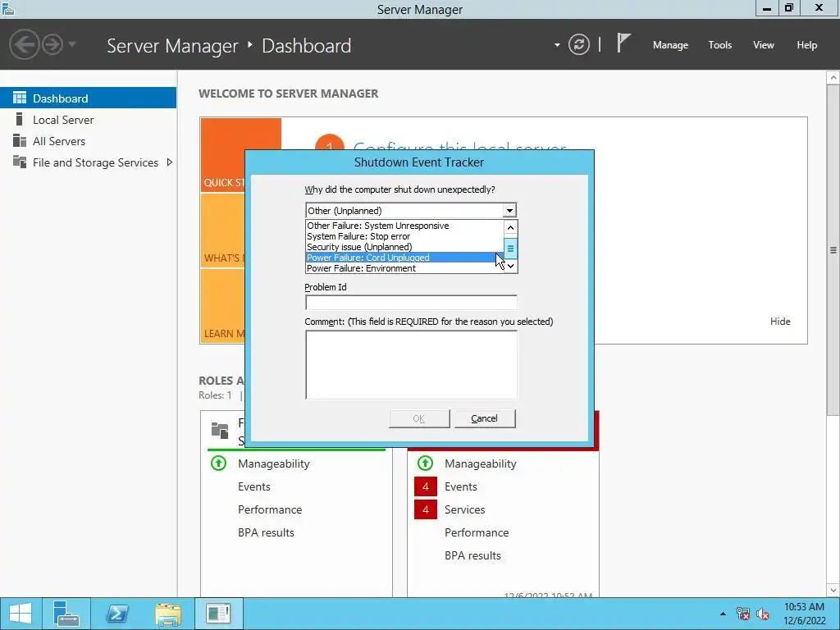The image size is (840, 630).
Task: Click the File and Storage Services tile icon
Action: tap(220, 430)
